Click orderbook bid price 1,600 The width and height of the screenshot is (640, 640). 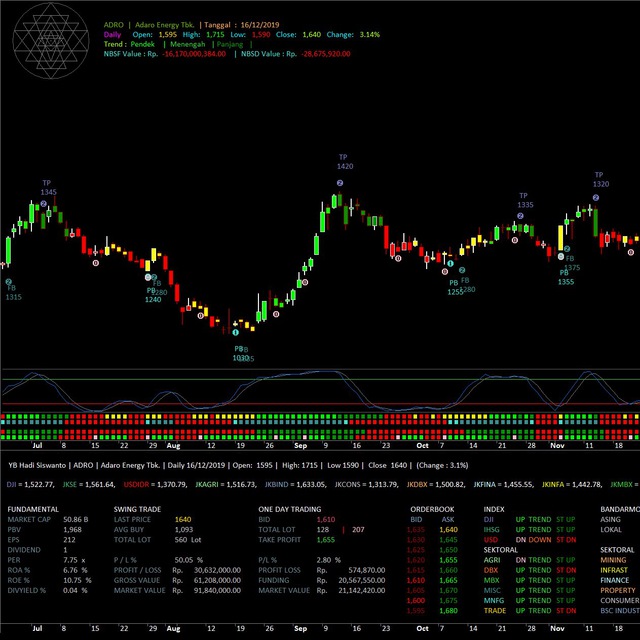click(416, 601)
